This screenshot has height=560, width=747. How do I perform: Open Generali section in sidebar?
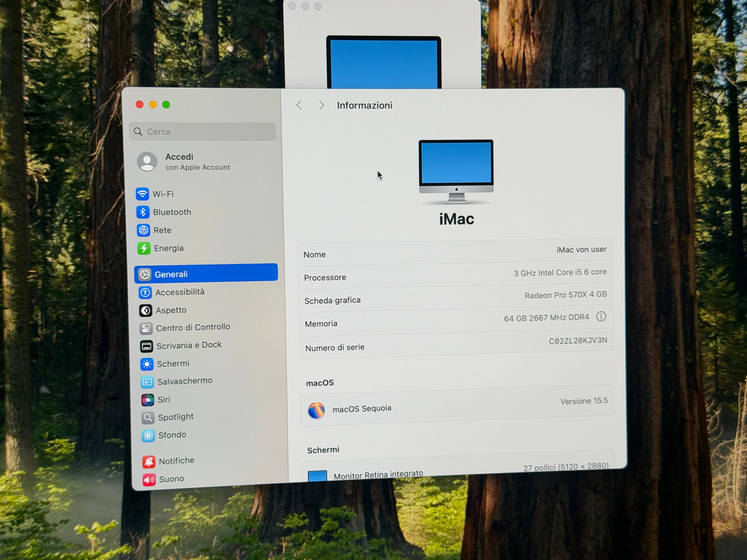206,274
